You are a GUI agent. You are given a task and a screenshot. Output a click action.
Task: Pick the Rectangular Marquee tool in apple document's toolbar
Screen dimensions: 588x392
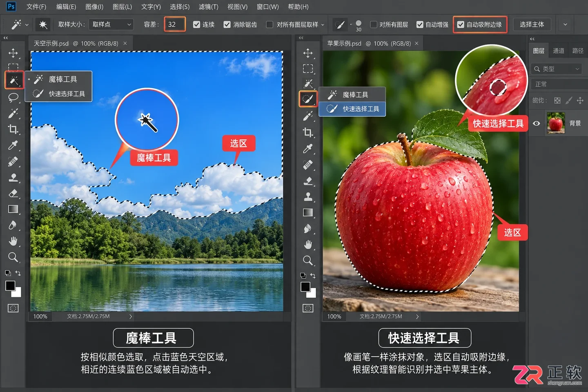click(x=308, y=69)
